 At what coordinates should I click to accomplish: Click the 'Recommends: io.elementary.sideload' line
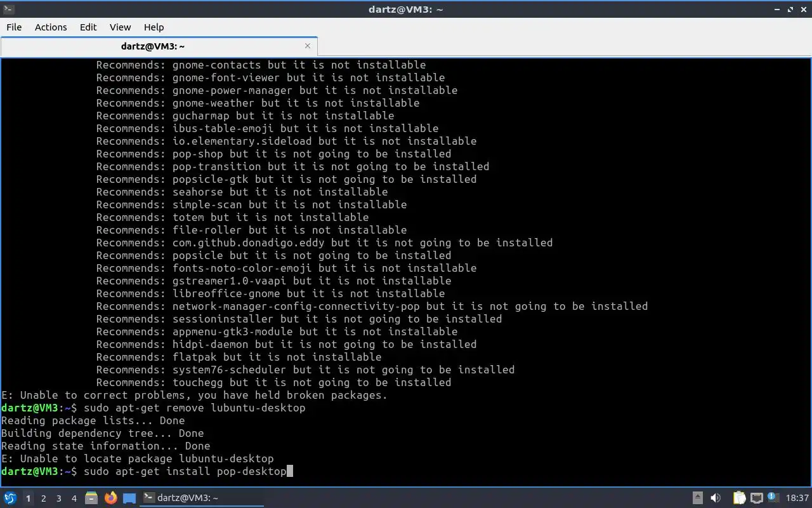coord(286,141)
